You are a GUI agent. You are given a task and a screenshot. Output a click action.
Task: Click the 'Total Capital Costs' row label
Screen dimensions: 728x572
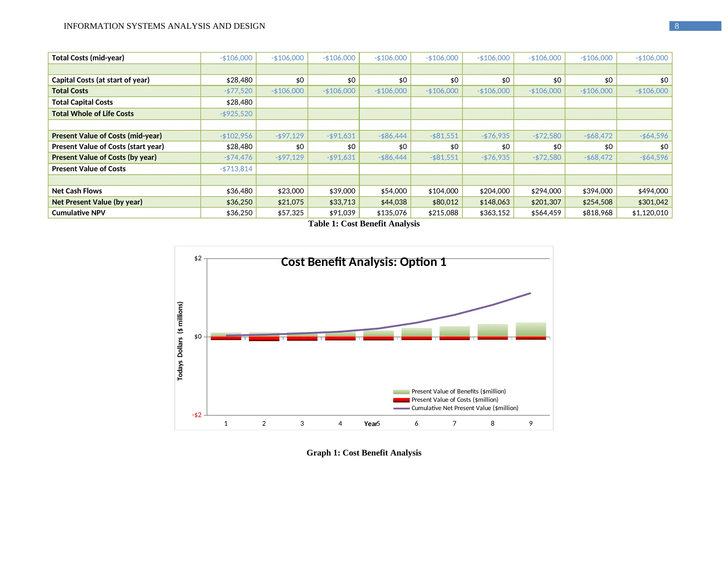tap(82, 102)
